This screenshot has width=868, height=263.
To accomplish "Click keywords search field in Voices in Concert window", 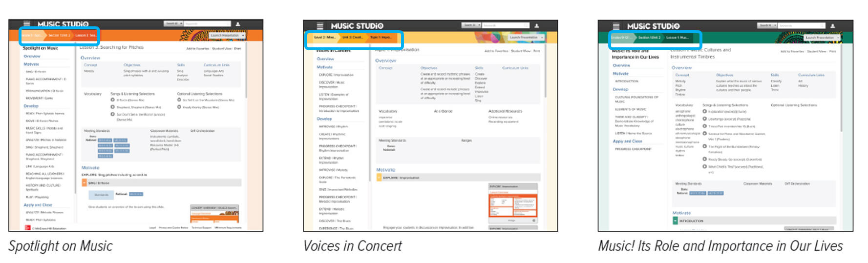I will click(x=506, y=25).
